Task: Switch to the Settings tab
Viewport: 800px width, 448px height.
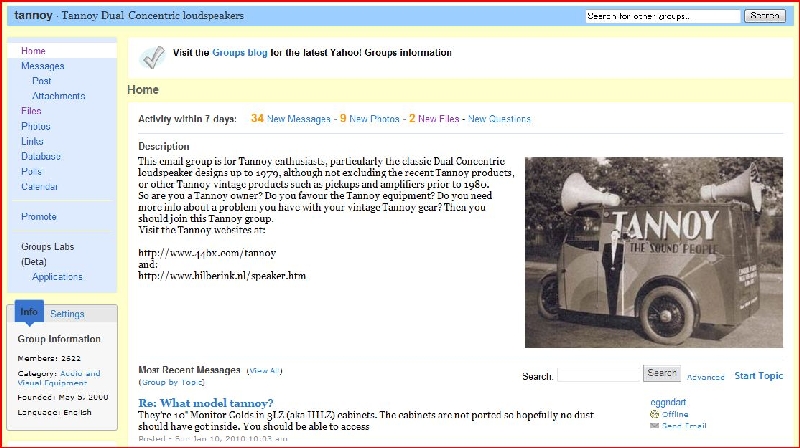Action: pos(67,314)
